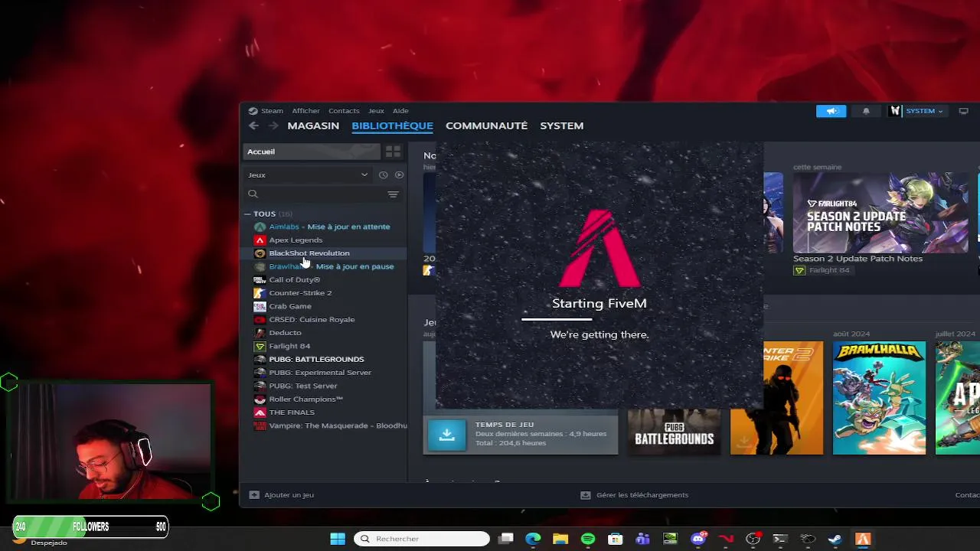Open File Explorer from the taskbar
The image size is (980, 551).
560,539
